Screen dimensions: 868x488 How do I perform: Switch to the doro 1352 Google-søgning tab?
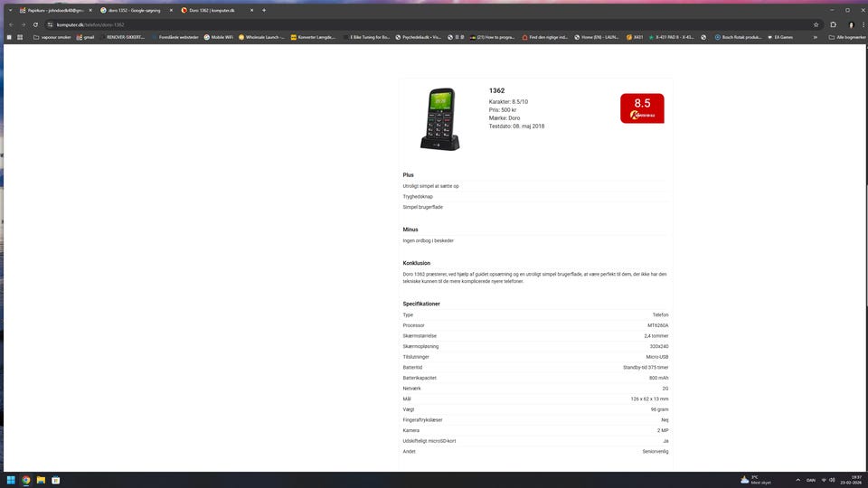(x=136, y=10)
